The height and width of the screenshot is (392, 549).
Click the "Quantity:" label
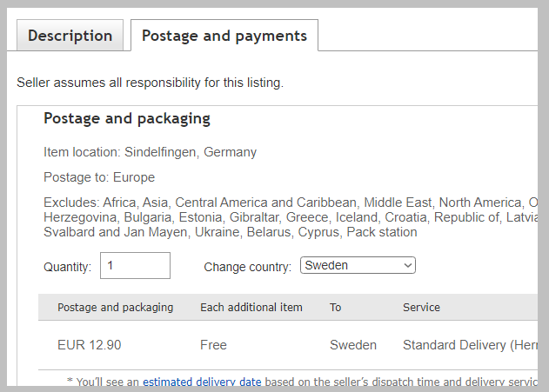pyautogui.click(x=67, y=267)
